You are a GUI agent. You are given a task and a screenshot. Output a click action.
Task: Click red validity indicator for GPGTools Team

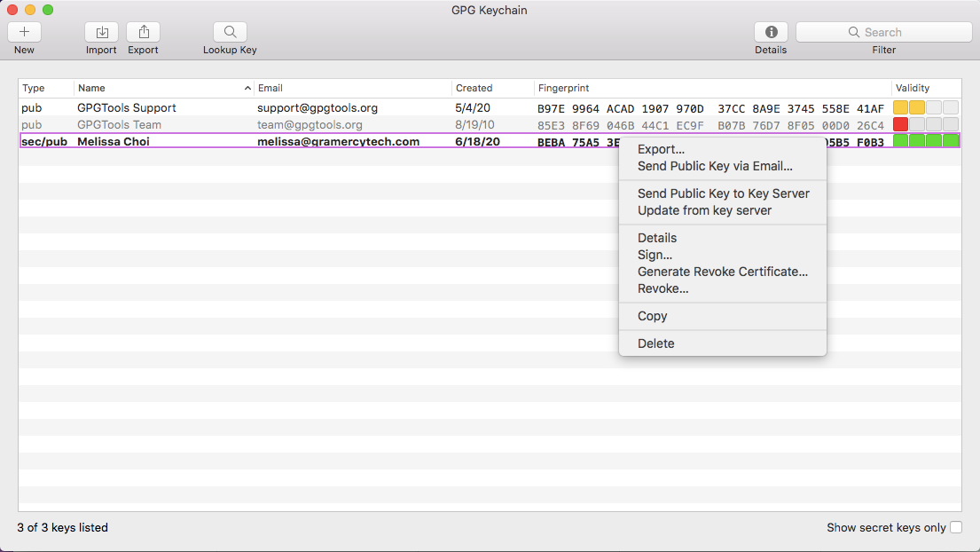(x=901, y=124)
